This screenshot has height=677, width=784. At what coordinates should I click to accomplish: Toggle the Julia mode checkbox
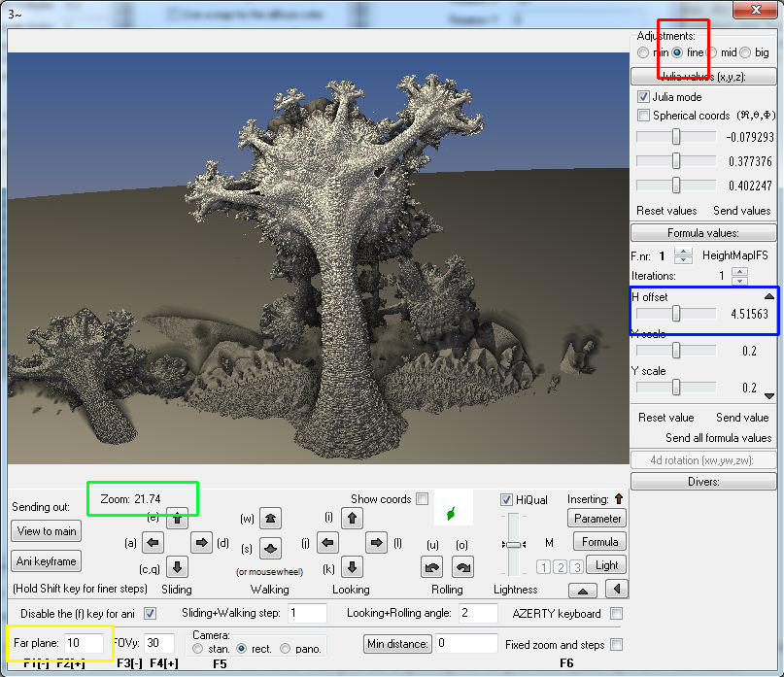pyautogui.click(x=643, y=96)
